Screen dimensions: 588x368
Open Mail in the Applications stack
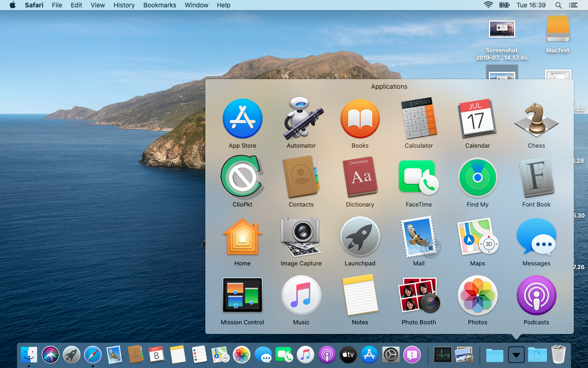[420, 237]
